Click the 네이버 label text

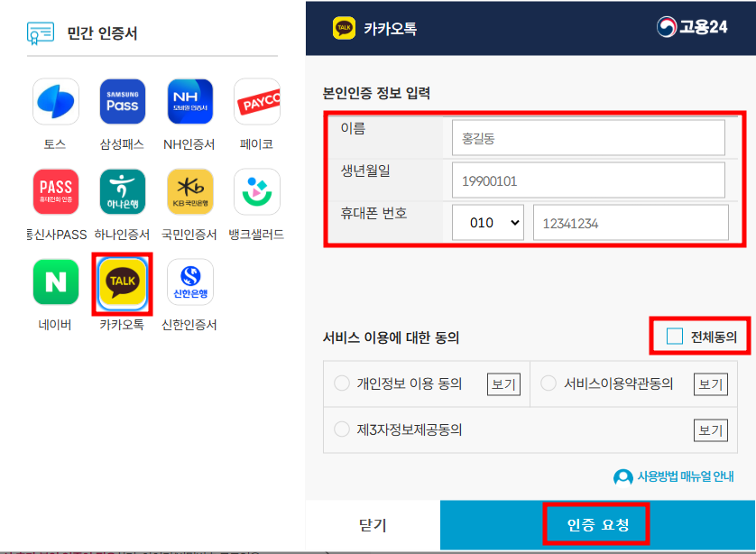click(55, 325)
